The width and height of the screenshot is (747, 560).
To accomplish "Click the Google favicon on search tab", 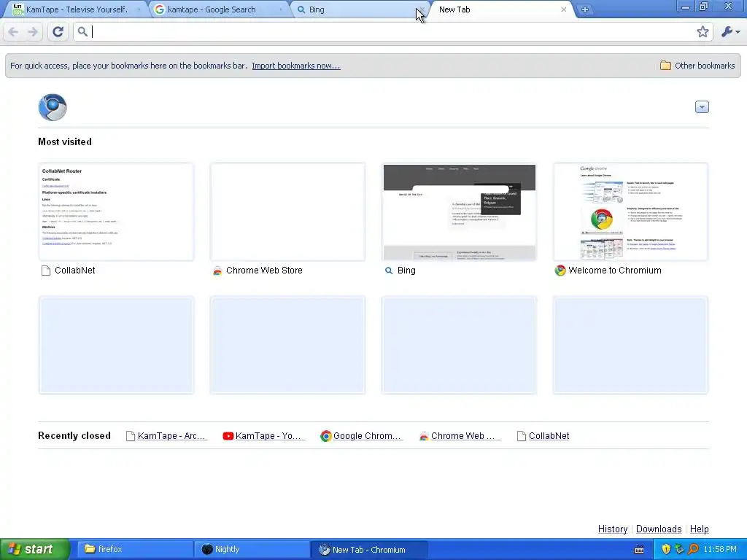I will [x=160, y=9].
